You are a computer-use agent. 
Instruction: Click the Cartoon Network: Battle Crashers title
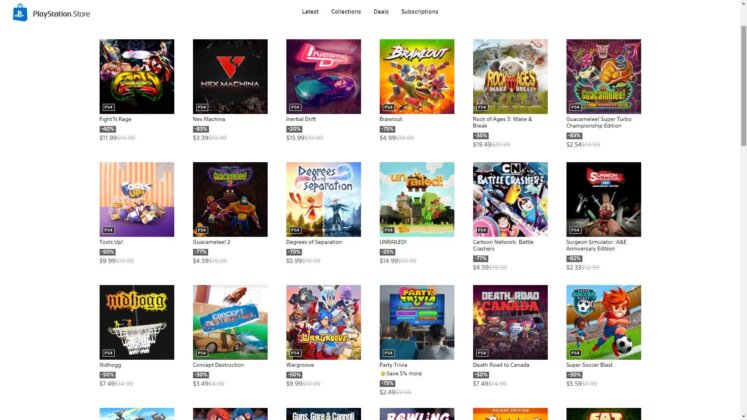tap(503, 245)
